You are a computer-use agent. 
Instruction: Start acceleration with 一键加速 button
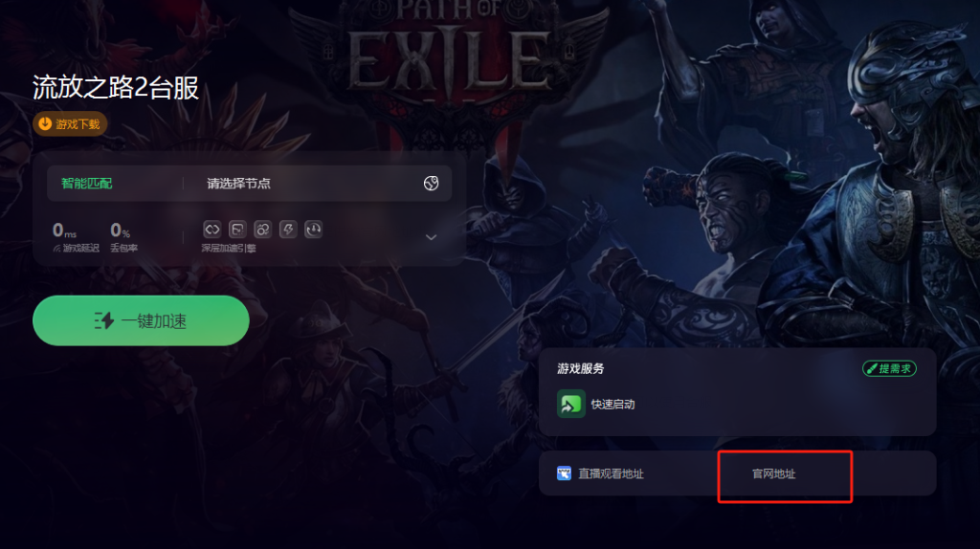pyautogui.click(x=141, y=320)
